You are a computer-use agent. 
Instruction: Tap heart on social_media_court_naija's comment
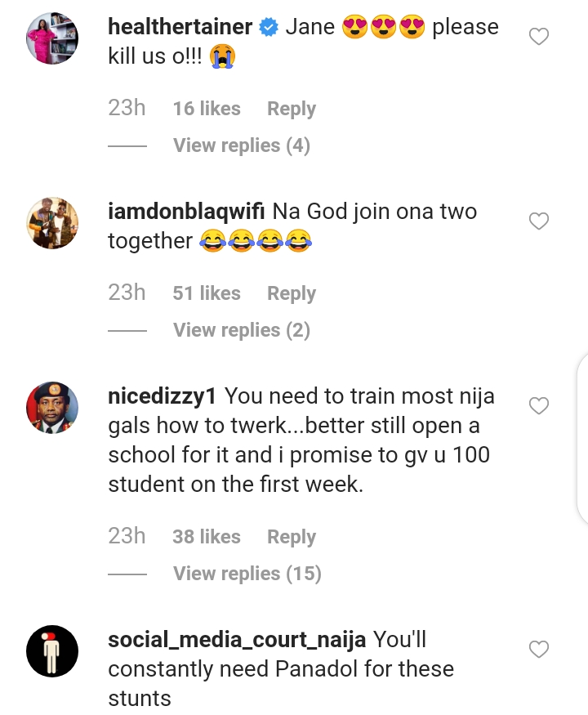coord(539,650)
